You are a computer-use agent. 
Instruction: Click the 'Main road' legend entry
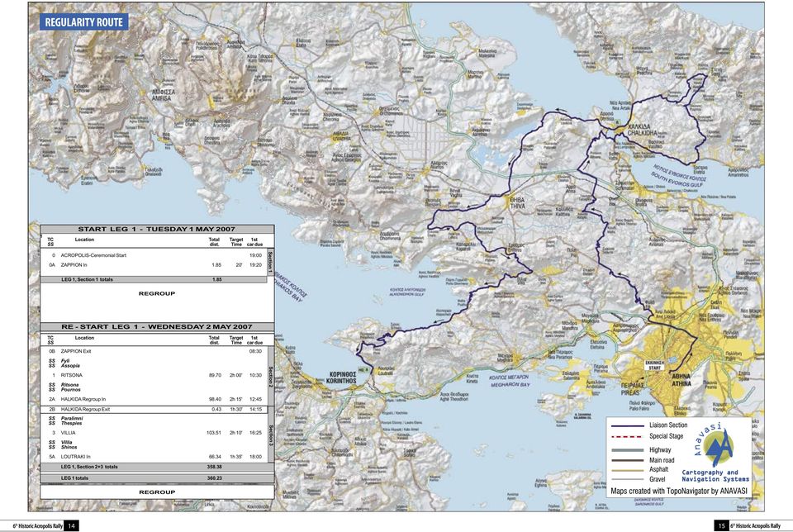(662, 460)
